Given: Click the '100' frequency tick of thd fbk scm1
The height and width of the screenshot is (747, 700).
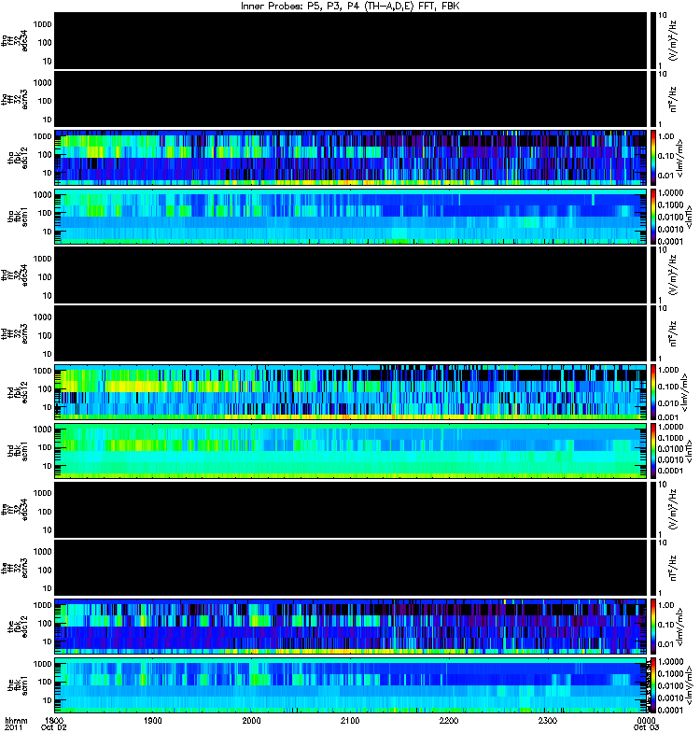Looking at the screenshot, I should pos(45,447).
